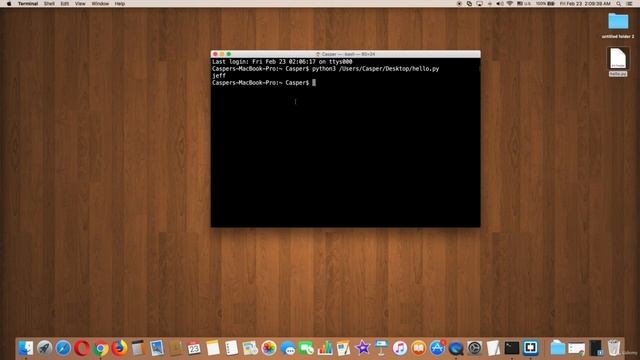Viewport: 640px width, 360px height.
Task: Open the yellow Notes app in Dock
Action: click(x=213, y=348)
